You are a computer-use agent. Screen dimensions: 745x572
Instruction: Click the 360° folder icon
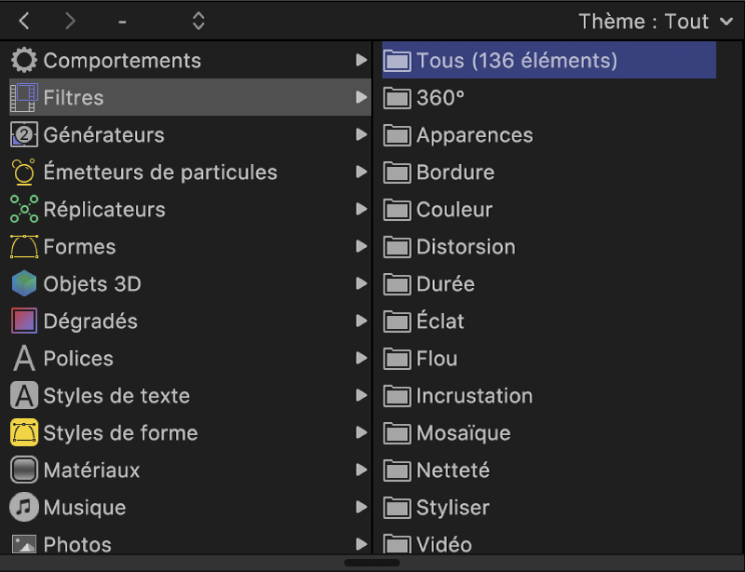point(397,98)
